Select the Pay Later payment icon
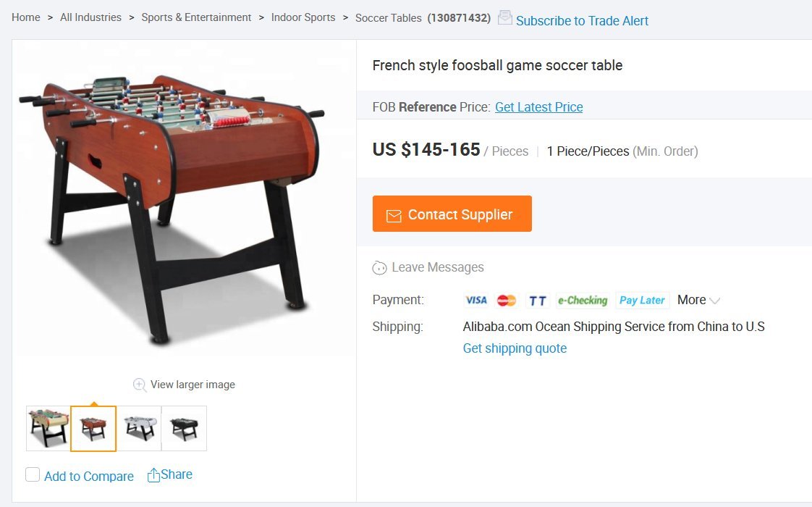The height and width of the screenshot is (507, 812). click(x=642, y=300)
